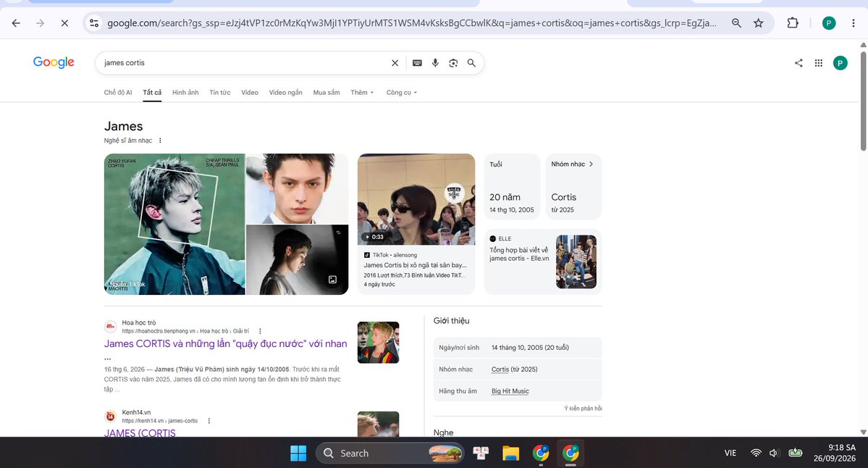868x468 pixels.
Task: Click the Hoa học trò site name
Action: pos(138,322)
